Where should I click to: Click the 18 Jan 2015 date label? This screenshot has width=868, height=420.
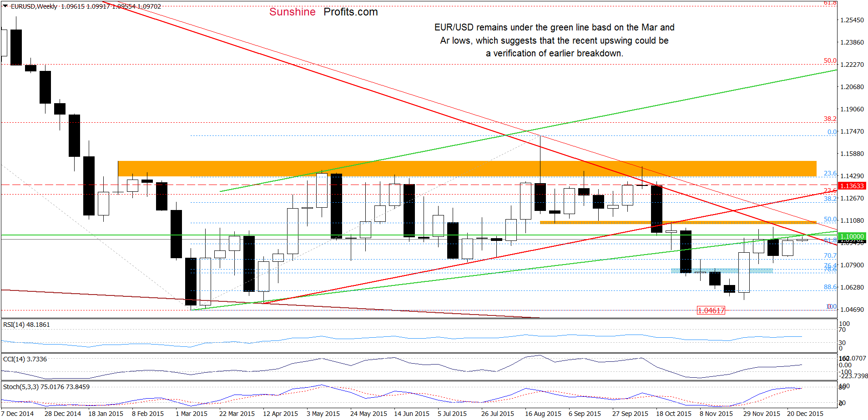(106, 414)
